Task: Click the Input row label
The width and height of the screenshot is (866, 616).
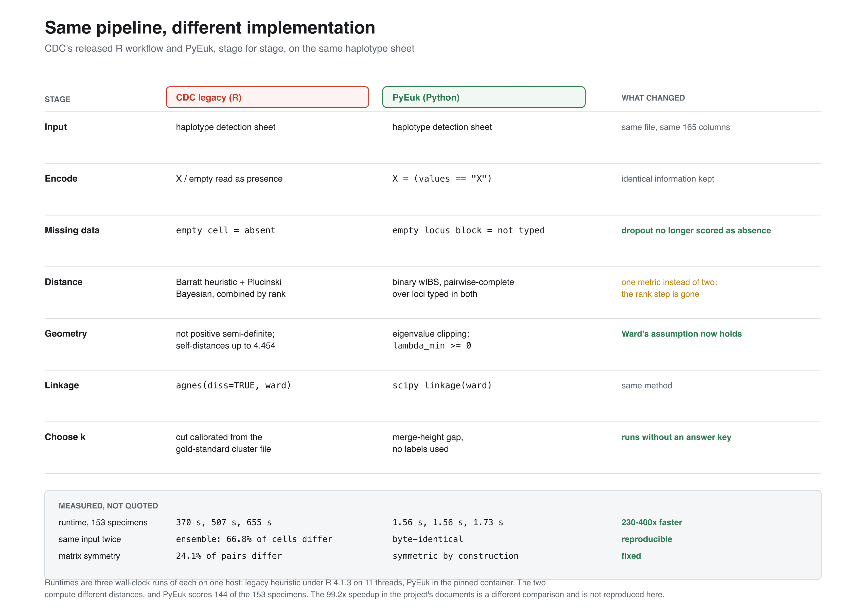Action: pos(56,127)
